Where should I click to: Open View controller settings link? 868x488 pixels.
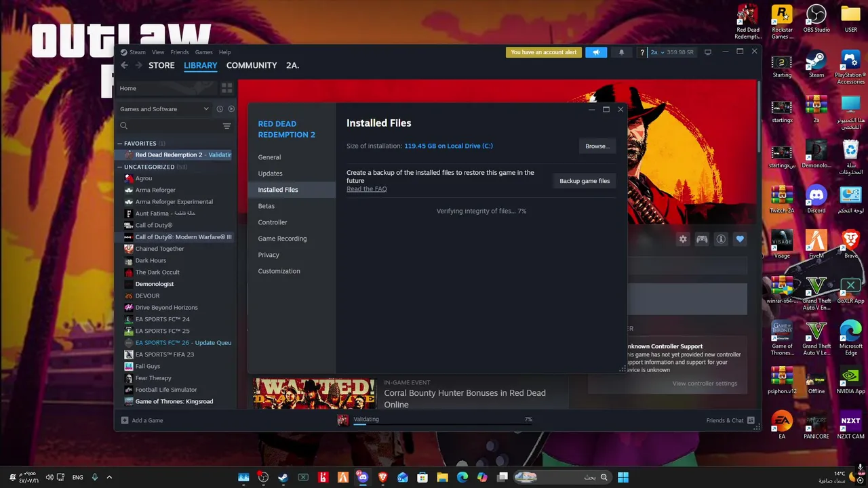pos(705,384)
